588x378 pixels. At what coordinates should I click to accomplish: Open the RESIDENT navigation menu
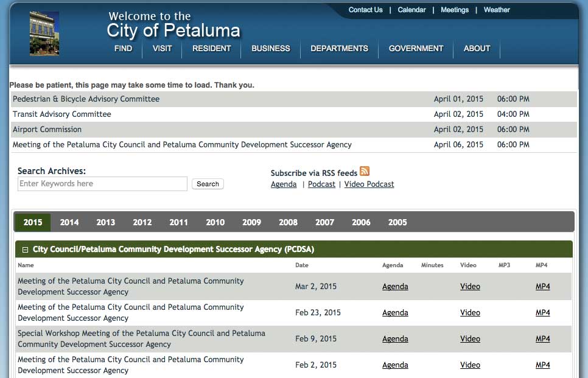212,48
